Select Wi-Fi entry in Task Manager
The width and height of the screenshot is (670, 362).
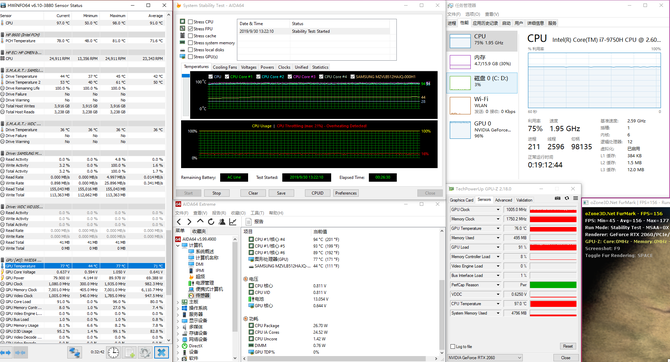click(x=482, y=105)
